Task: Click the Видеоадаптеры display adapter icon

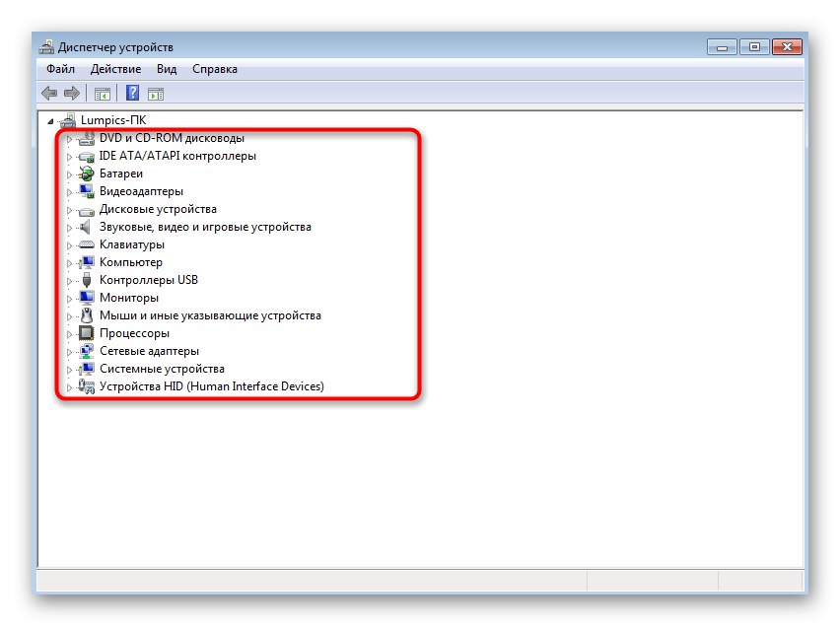Action: click(86, 191)
